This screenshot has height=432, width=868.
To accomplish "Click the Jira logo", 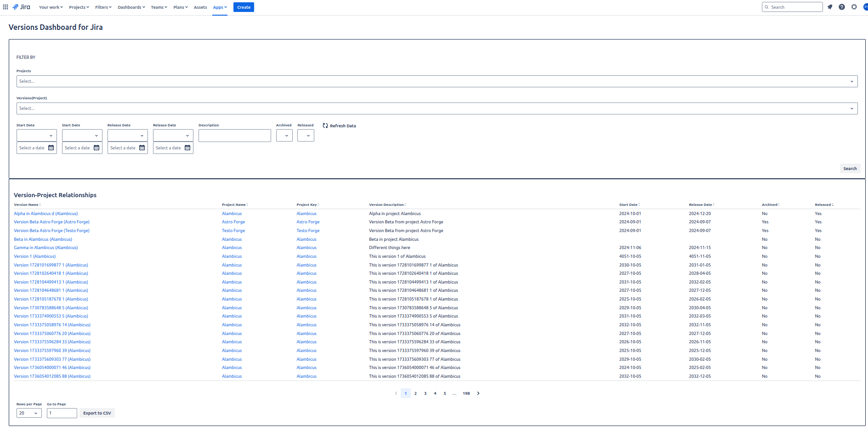I will tap(20, 7).
